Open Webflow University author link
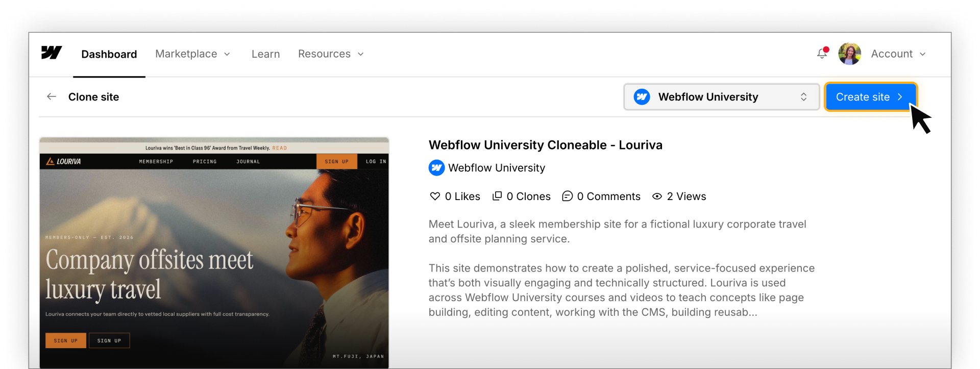980x369 pixels. coord(497,168)
